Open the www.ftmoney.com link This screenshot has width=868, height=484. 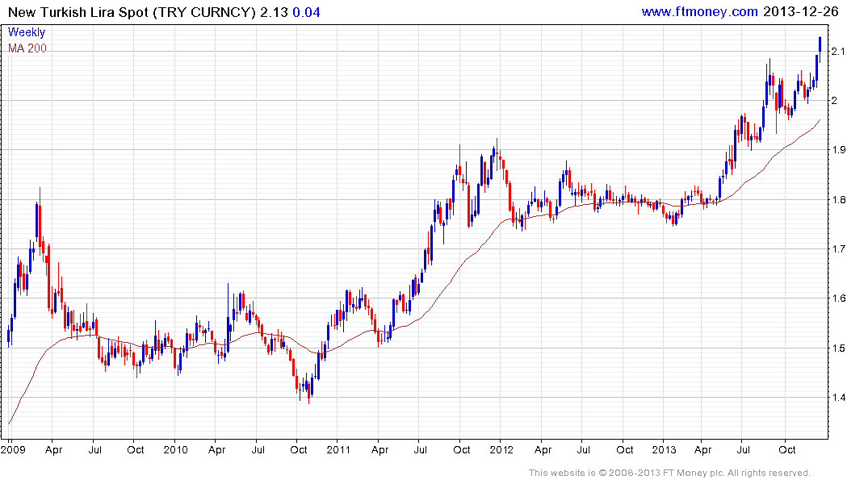click(699, 11)
